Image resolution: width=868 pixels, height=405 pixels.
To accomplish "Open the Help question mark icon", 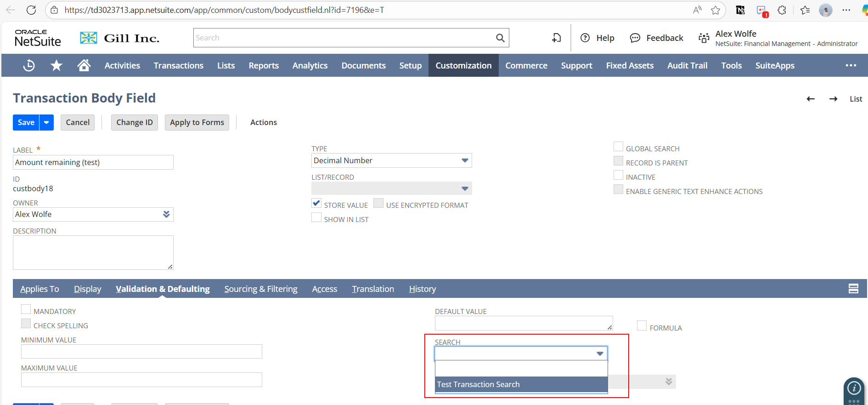I will point(585,38).
